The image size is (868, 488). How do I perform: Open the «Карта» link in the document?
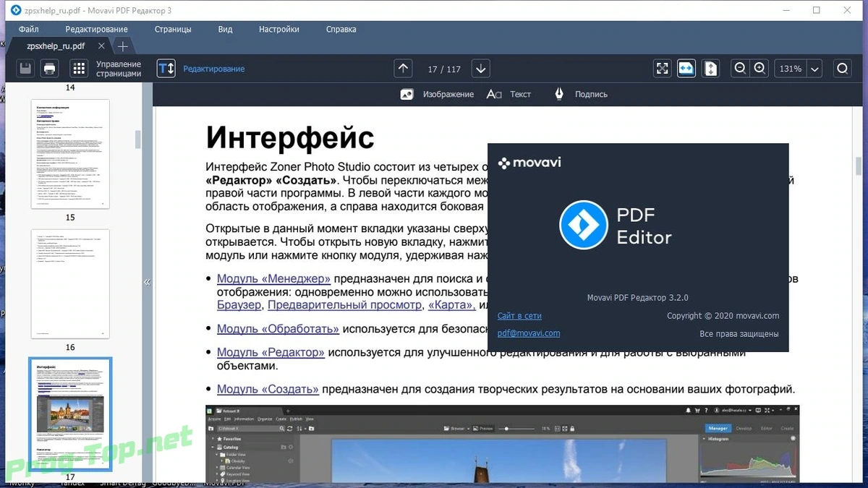(452, 305)
